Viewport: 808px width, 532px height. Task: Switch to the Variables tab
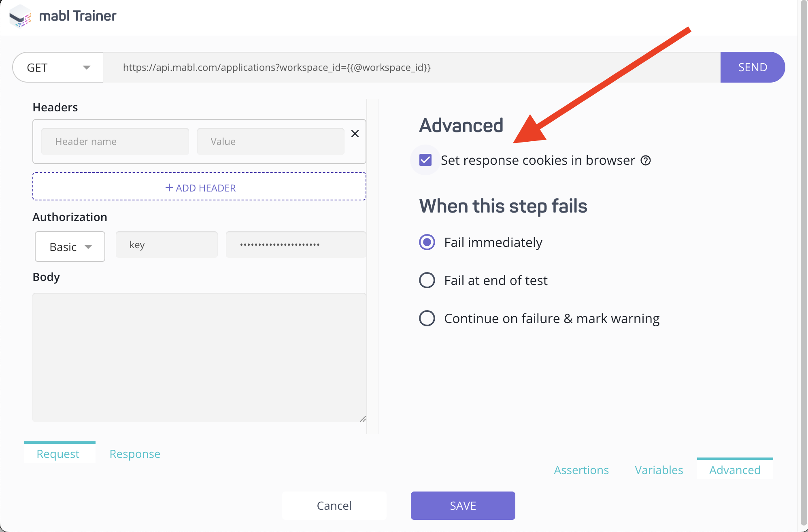[x=659, y=470]
